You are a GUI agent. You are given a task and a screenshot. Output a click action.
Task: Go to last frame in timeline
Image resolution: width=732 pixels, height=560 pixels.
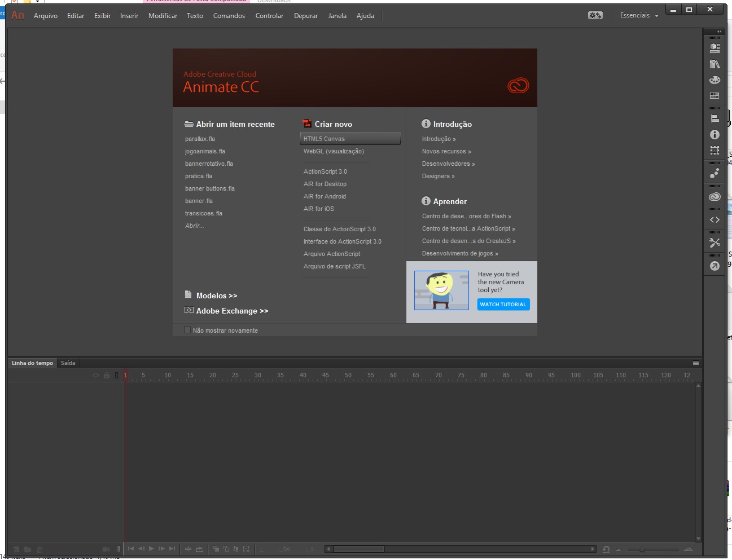point(172,549)
